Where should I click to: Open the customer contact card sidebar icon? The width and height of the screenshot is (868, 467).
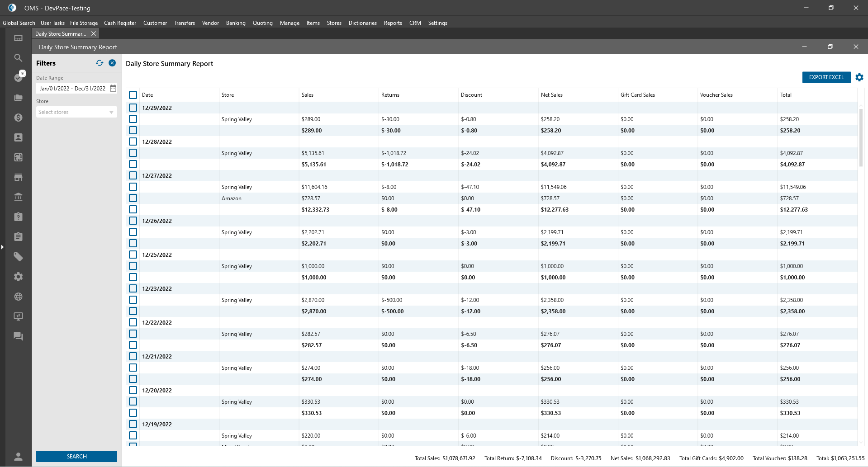pyautogui.click(x=18, y=137)
